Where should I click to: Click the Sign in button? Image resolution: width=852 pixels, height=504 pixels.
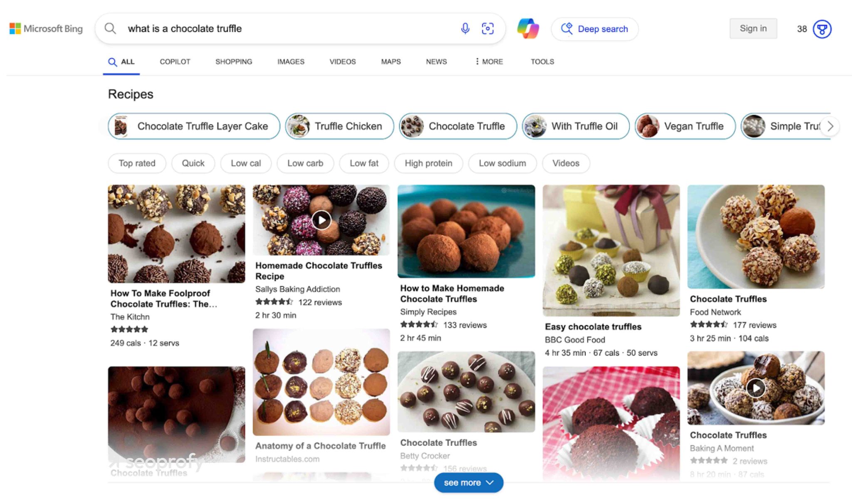pyautogui.click(x=753, y=28)
